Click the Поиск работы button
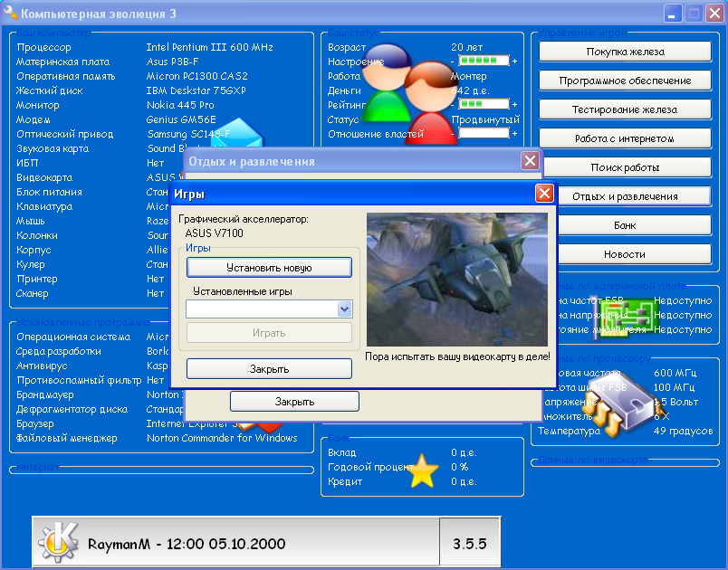Screen dimensions: 728x570 coord(627,167)
